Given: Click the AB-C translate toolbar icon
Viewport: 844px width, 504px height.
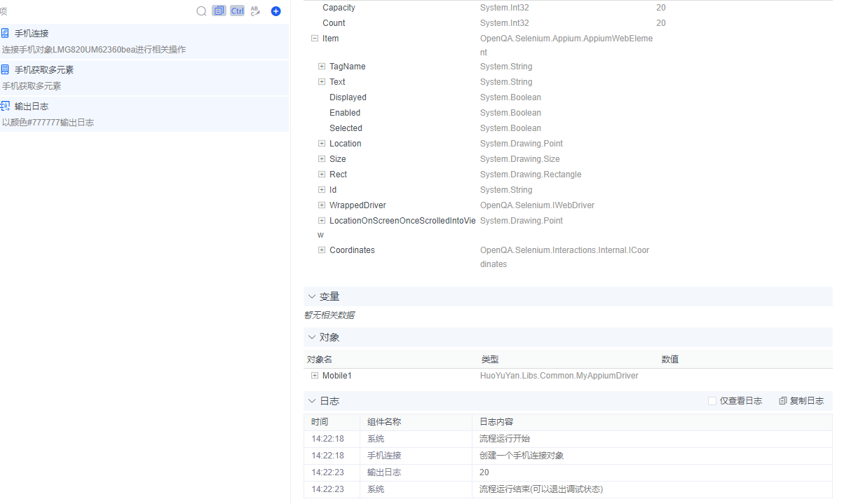Looking at the screenshot, I should (x=254, y=11).
